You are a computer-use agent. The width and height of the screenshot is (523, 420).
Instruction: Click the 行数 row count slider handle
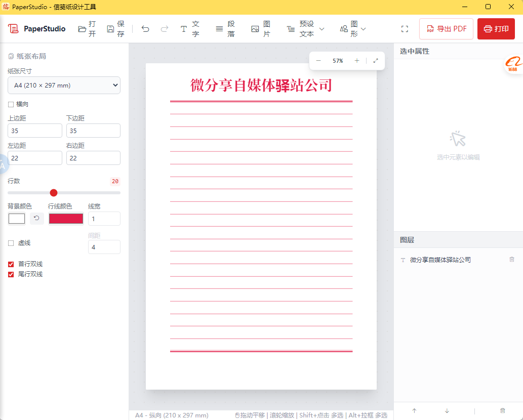click(54, 193)
